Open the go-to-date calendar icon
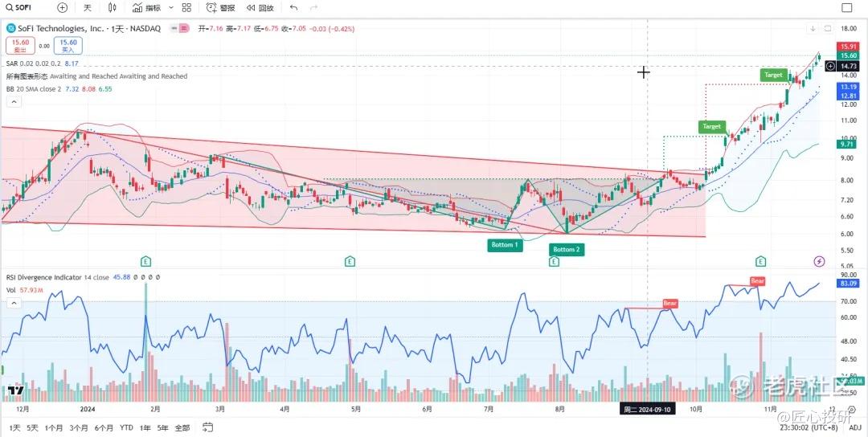 coord(207,427)
